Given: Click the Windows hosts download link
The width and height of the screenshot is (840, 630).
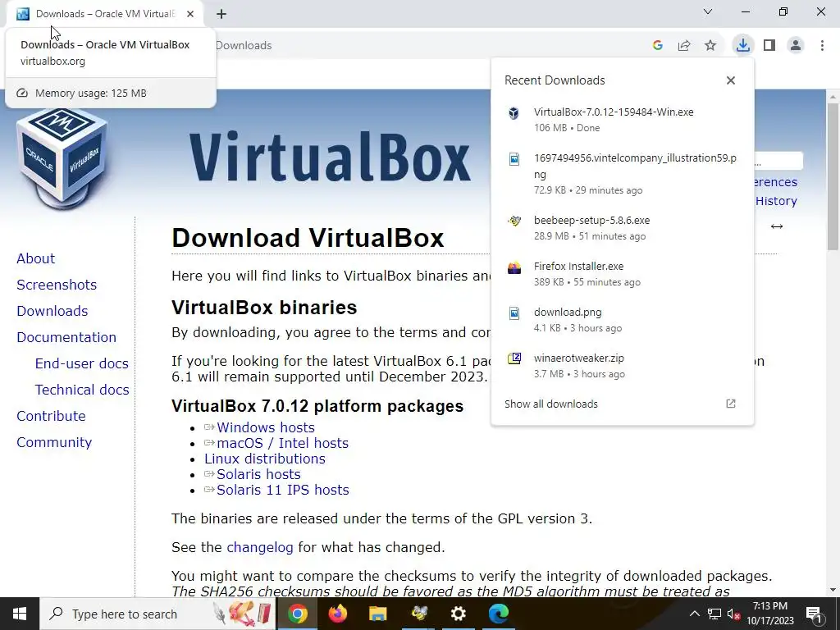Looking at the screenshot, I should [265, 427].
